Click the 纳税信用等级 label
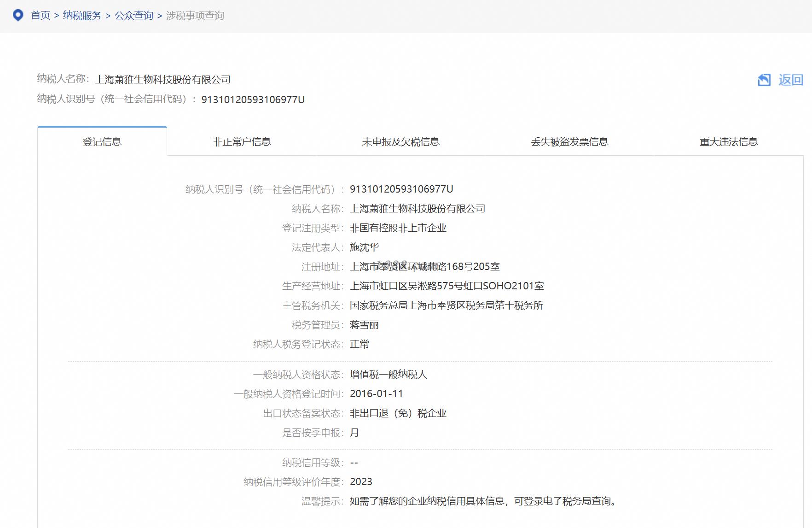The height and width of the screenshot is (528, 812). [x=313, y=463]
